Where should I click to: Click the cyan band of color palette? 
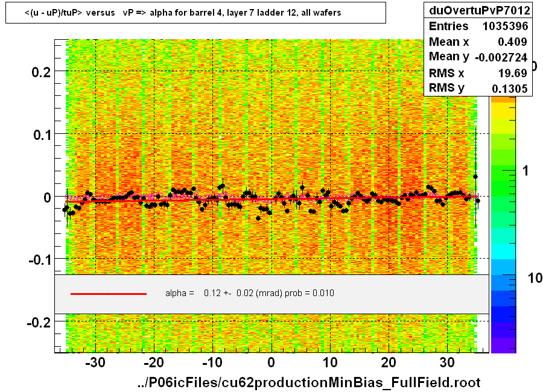tap(503, 251)
